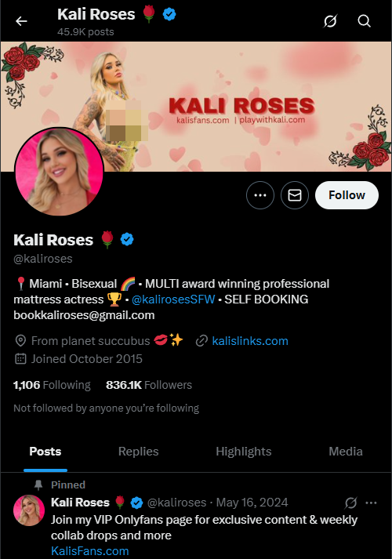Screen dimensions: 392x559
Task: Open the KalisFans.com link in pinned post
Action: (x=90, y=551)
